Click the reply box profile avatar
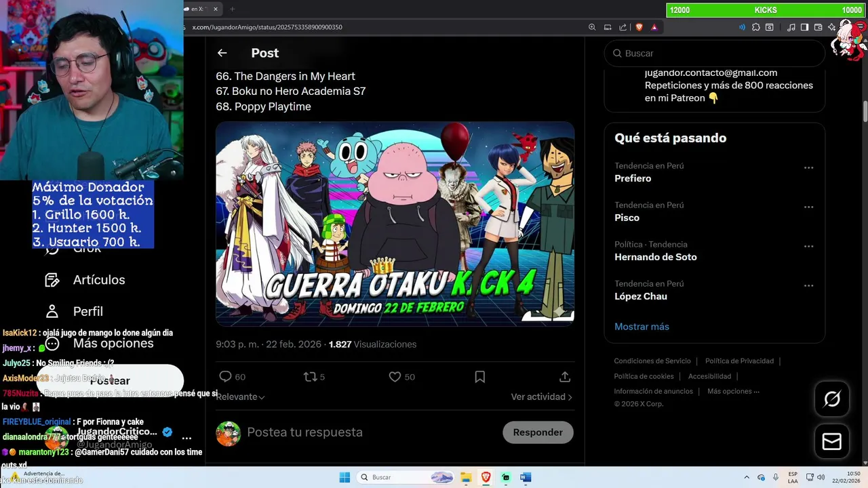The image size is (868, 488). tap(228, 433)
